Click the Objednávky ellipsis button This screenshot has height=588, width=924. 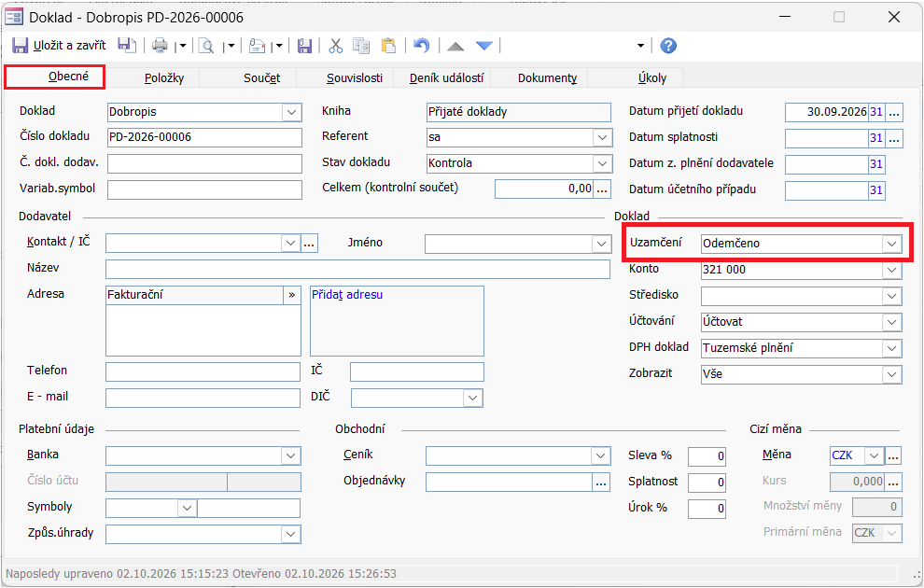[x=601, y=482]
